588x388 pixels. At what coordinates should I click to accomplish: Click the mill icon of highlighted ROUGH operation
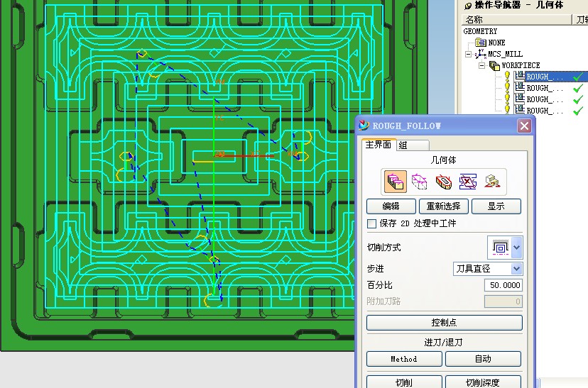click(519, 76)
